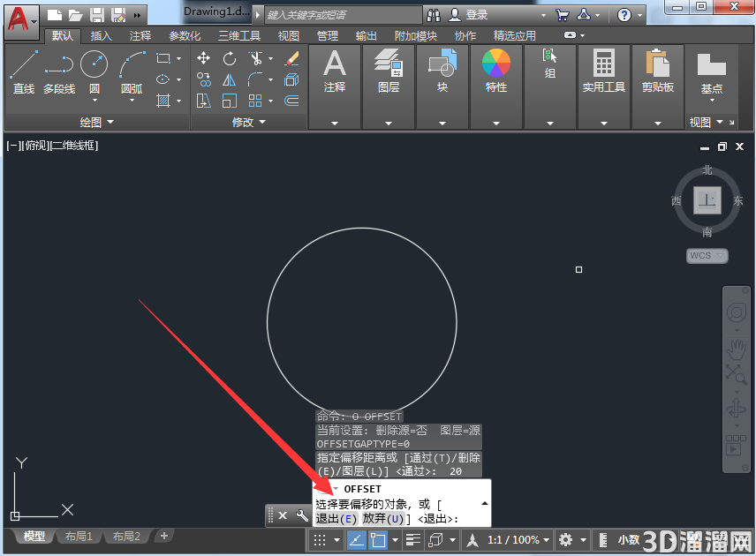Screen dimensions: 756x556
Task: Click the 放弃(U) command option
Action: (x=383, y=519)
